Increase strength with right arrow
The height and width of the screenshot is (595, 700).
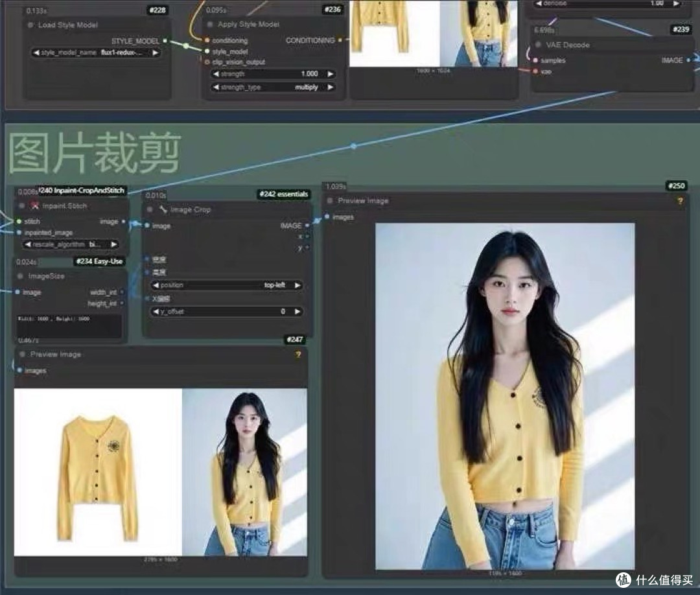pos(331,74)
